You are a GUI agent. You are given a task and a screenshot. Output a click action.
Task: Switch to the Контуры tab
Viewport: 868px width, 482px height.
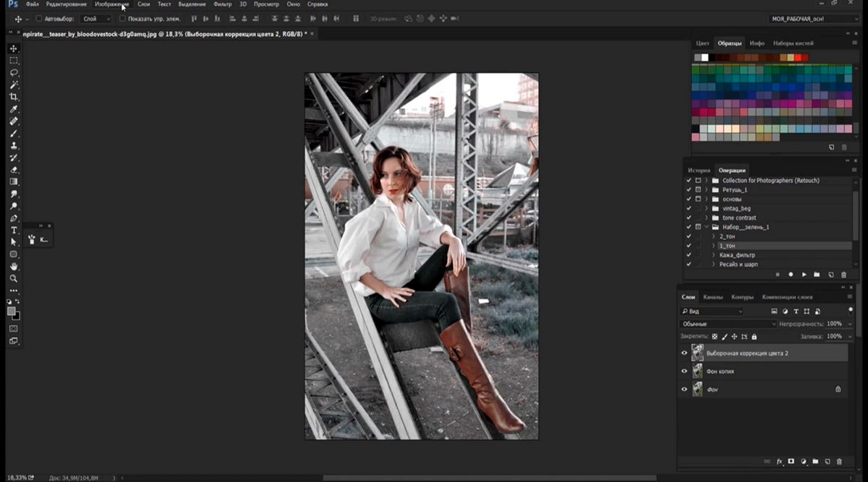(x=742, y=297)
